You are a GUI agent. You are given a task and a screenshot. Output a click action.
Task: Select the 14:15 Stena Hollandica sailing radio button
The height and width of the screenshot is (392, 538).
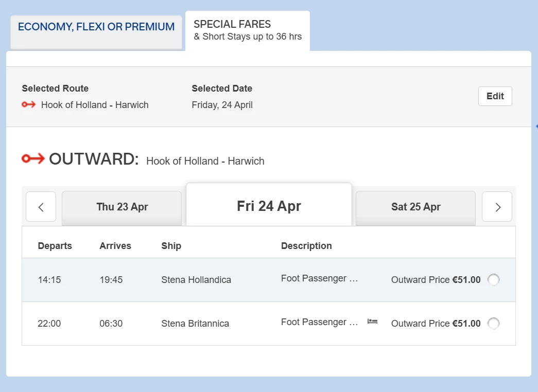click(x=493, y=280)
